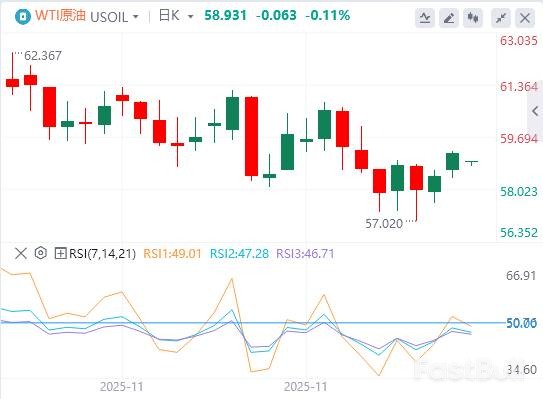The height and width of the screenshot is (399, 543).
Task: Click the price change -0.063
Action: tap(276, 16)
